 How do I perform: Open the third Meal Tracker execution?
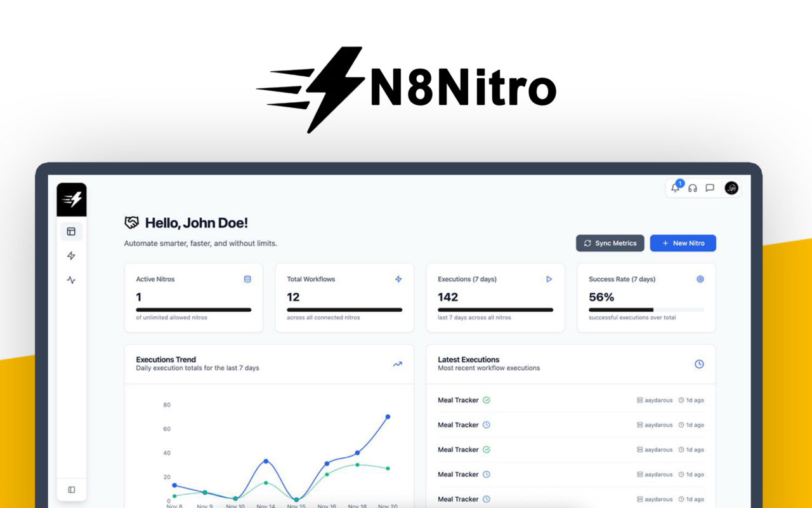point(571,450)
